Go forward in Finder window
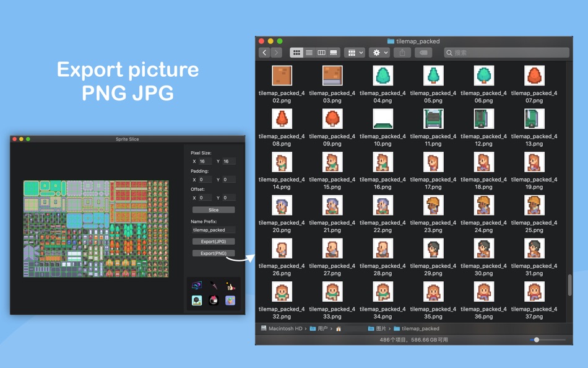The height and width of the screenshot is (368, 588). coord(277,53)
